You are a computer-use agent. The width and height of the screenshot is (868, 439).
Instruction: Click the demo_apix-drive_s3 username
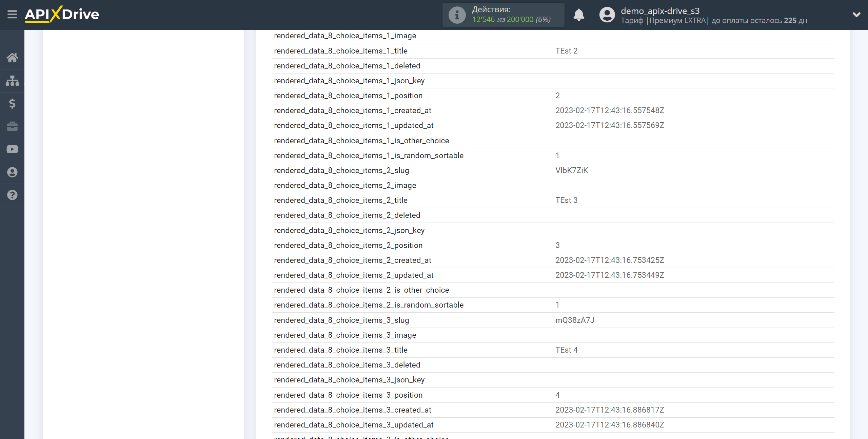660,11
